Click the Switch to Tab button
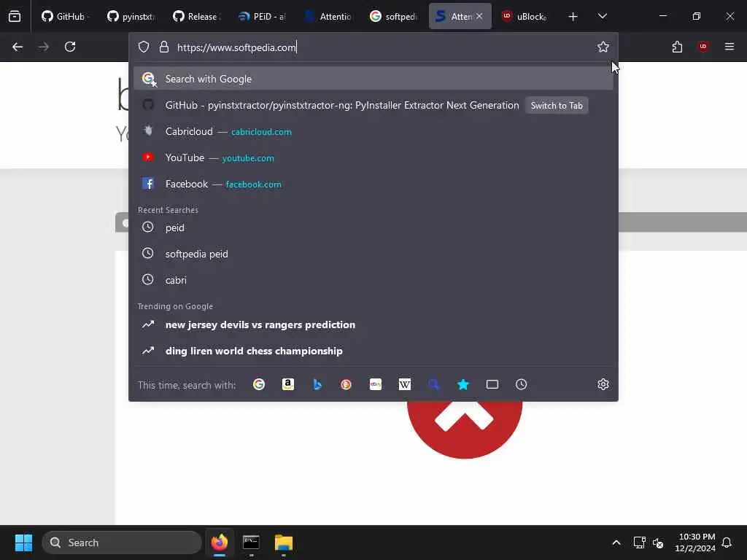Image resolution: width=747 pixels, height=560 pixels. coord(557,106)
